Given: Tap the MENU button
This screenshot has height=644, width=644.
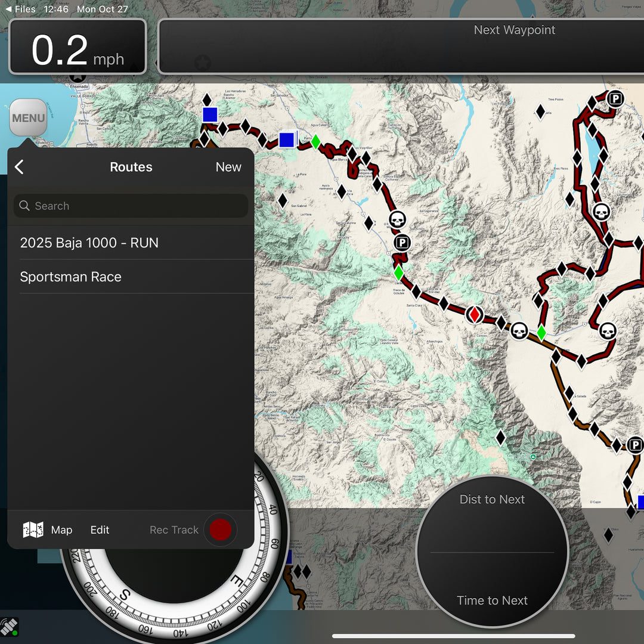Looking at the screenshot, I should (27, 117).
